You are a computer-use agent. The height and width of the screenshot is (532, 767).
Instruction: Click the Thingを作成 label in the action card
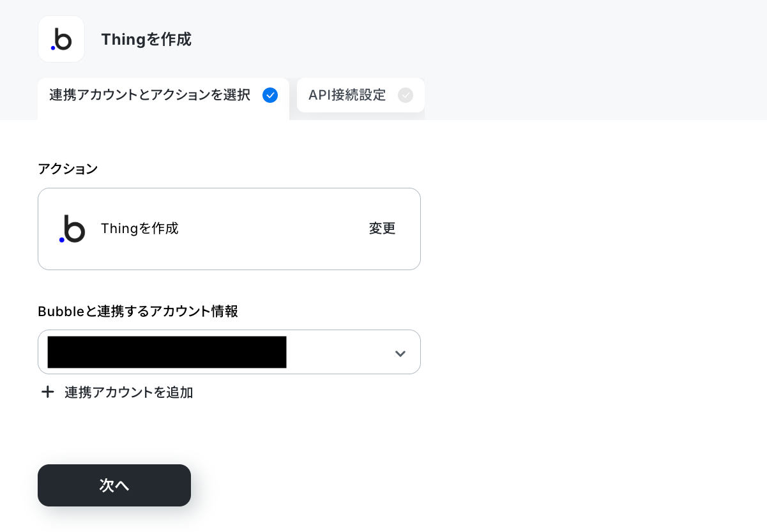(x=140, y=228)
